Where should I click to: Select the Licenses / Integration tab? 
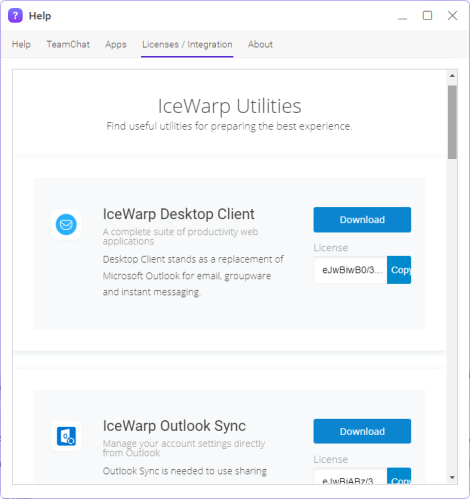pos(187,44)
